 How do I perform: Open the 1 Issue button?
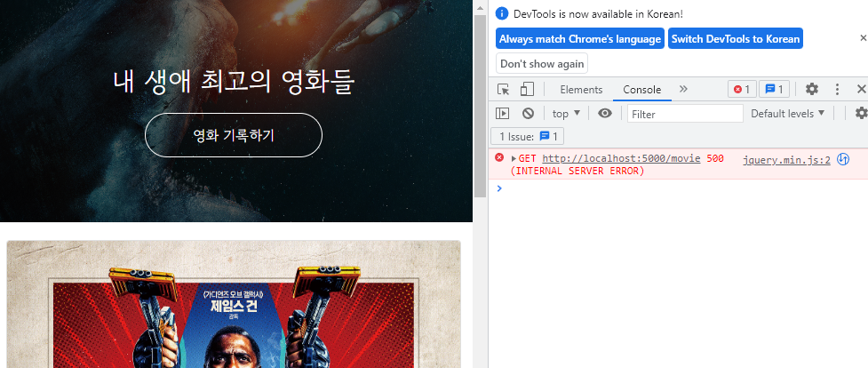click(x=528, y=136)
